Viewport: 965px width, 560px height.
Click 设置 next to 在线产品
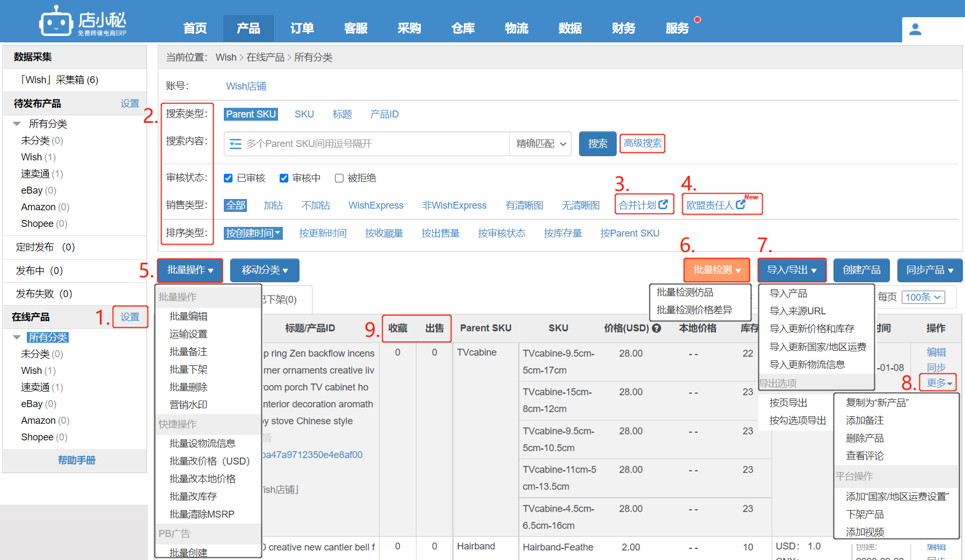tap(130, 317)
